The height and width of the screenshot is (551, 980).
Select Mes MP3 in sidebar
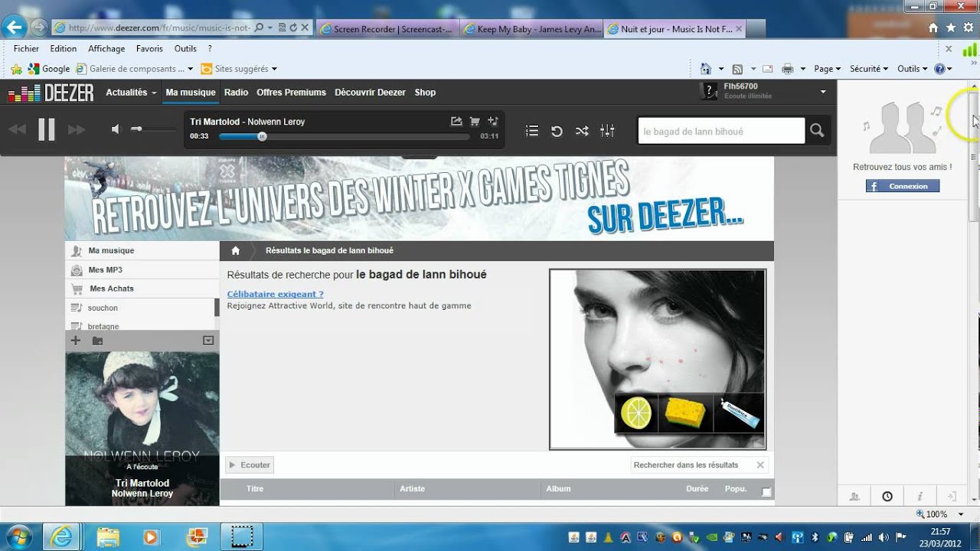[142, 270]
